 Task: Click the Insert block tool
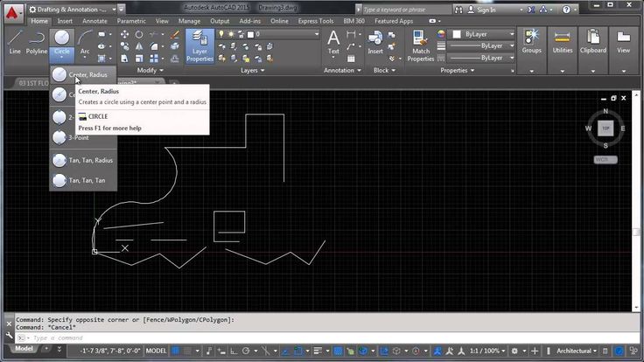click(x=375, y=43)
